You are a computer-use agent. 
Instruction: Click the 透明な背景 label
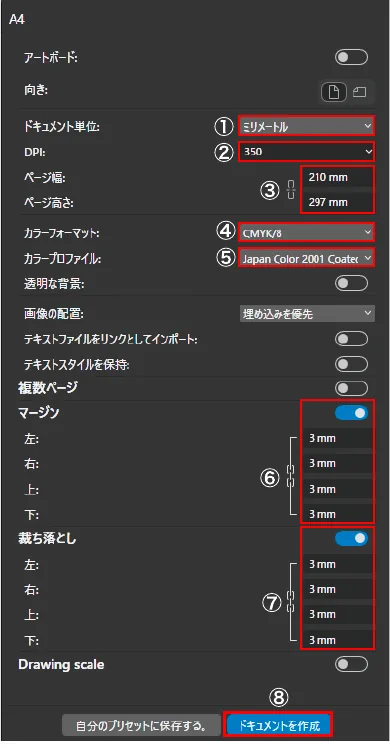(x=54, y=284)
